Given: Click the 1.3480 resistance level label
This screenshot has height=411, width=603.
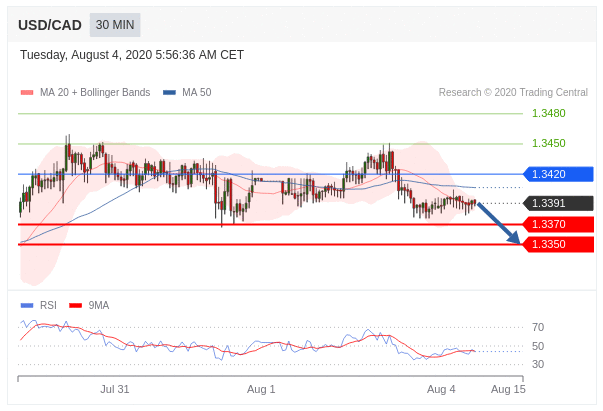Looking at the screenshot, I should point(548,113).
